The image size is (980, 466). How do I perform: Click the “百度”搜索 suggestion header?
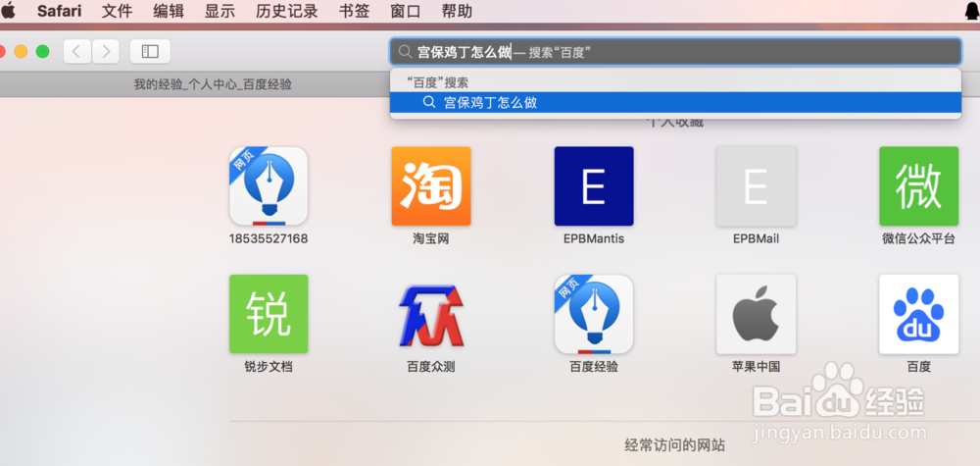pyautogui.click(x=436, y=82)
